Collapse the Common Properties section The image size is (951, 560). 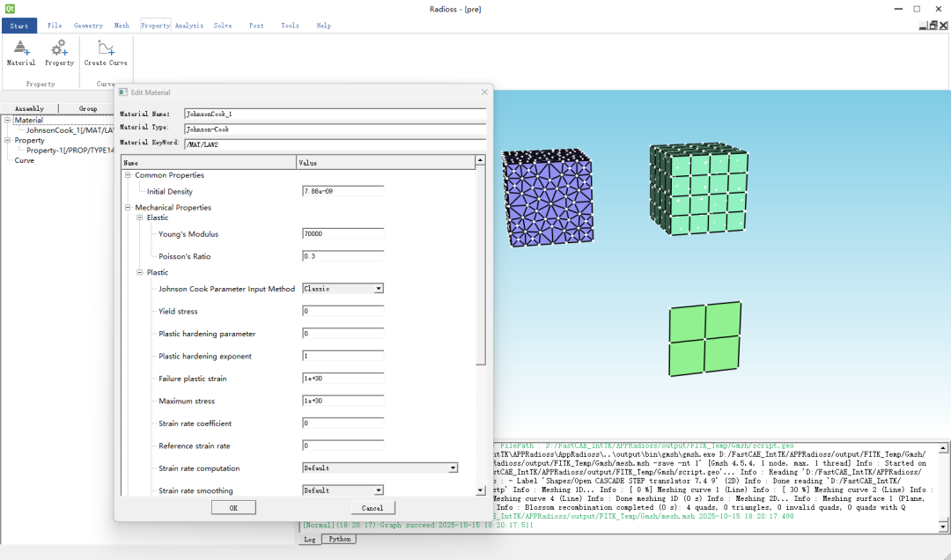[x=128, y=175]
